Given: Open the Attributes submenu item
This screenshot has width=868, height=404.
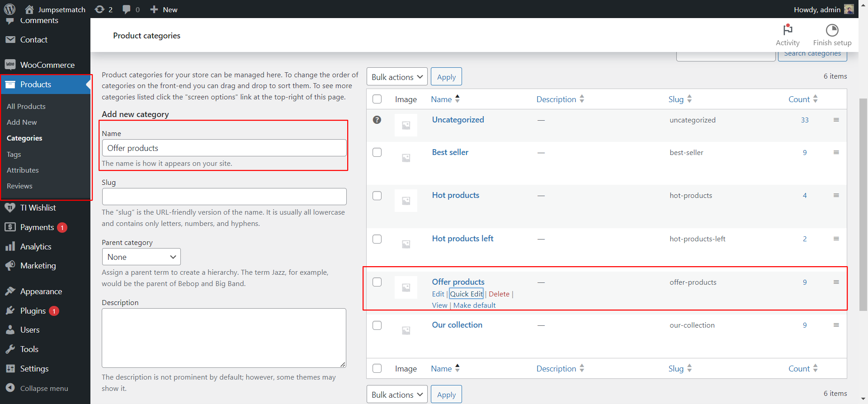Looking at the screenshot, I should point(23,170).
